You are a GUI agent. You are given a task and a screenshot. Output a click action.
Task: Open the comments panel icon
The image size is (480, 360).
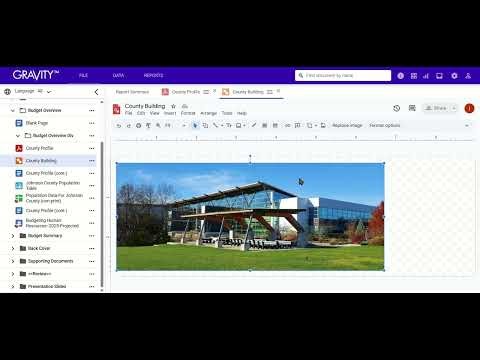point(412,108)
